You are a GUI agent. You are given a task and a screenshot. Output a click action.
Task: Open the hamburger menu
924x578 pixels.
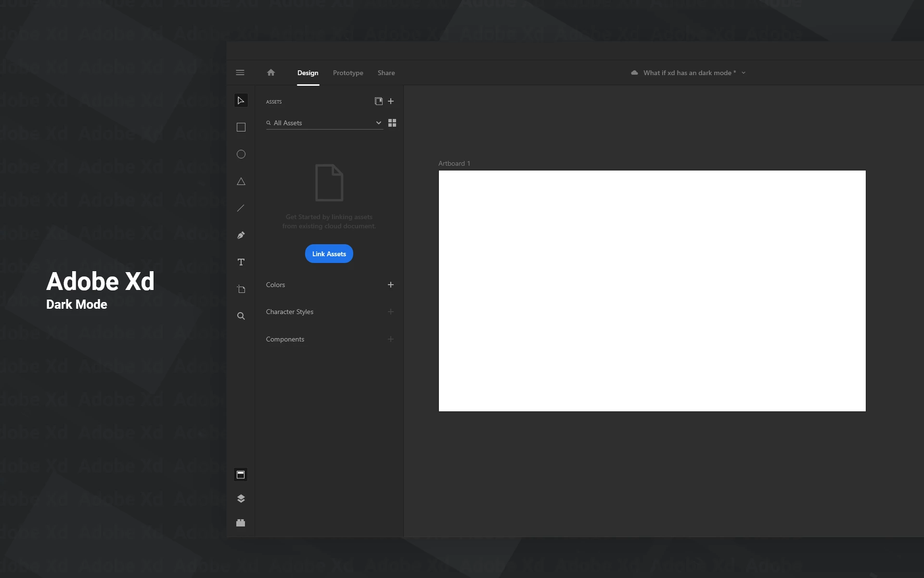240,73
